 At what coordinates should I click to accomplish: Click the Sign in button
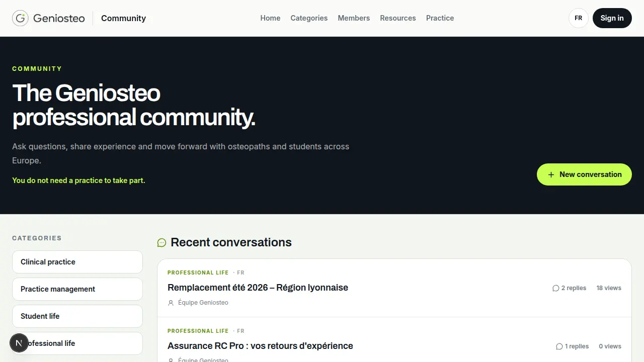coord(612,18)
